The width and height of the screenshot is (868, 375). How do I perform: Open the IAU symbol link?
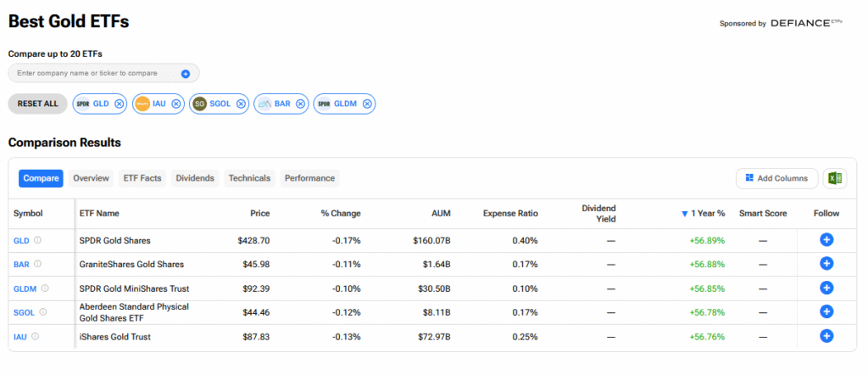coord(20,337)
